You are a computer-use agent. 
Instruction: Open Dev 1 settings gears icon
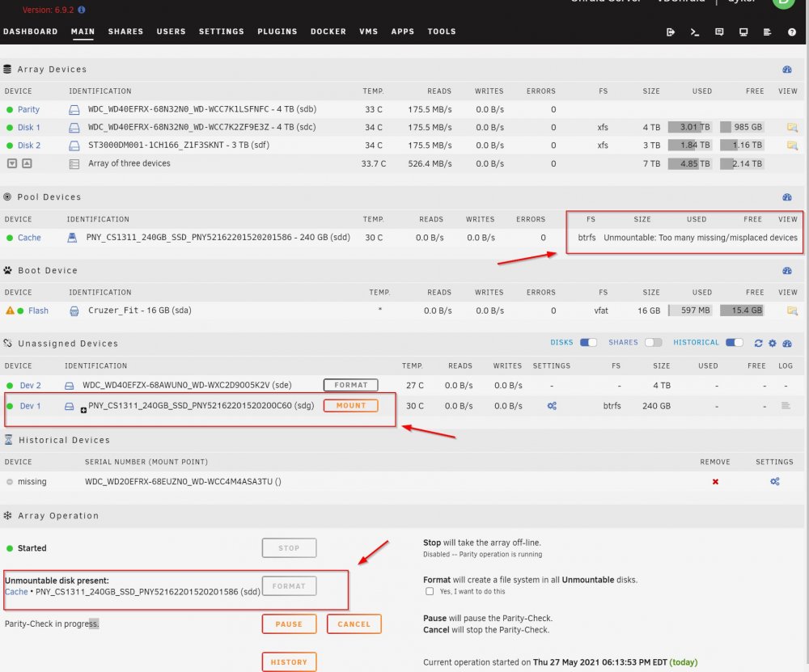click(x=552, y=406)
